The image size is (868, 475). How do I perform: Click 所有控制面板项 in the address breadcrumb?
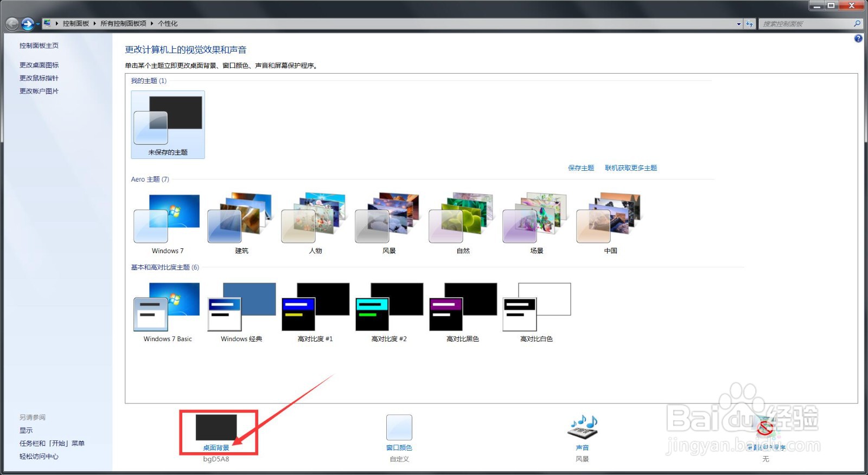coord(124,24)
